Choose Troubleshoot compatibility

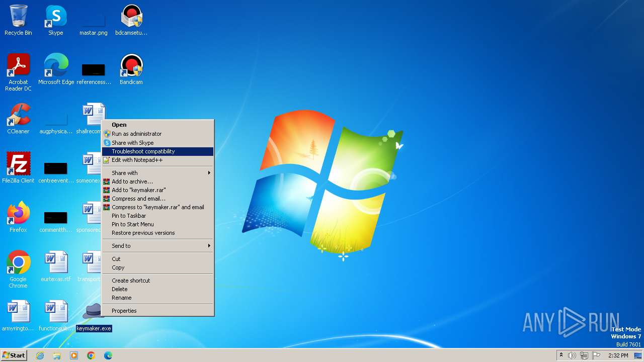(158, 151)
